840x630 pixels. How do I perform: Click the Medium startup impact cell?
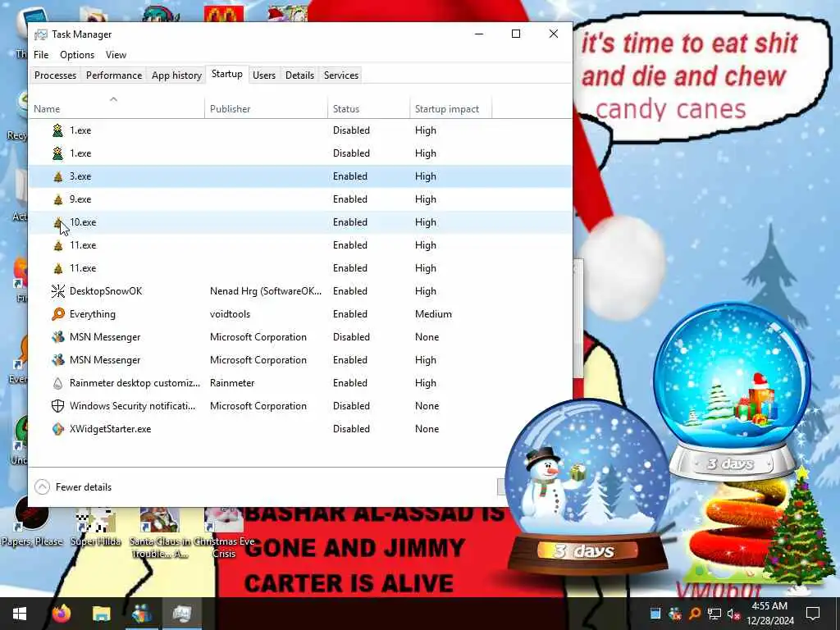[433, 314]
